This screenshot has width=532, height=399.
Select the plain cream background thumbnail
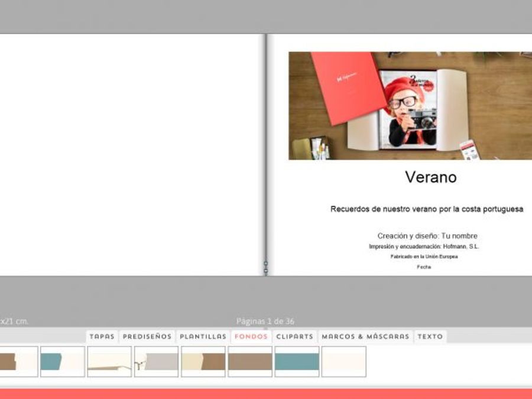pyautogui.click(x=343, y=361)
